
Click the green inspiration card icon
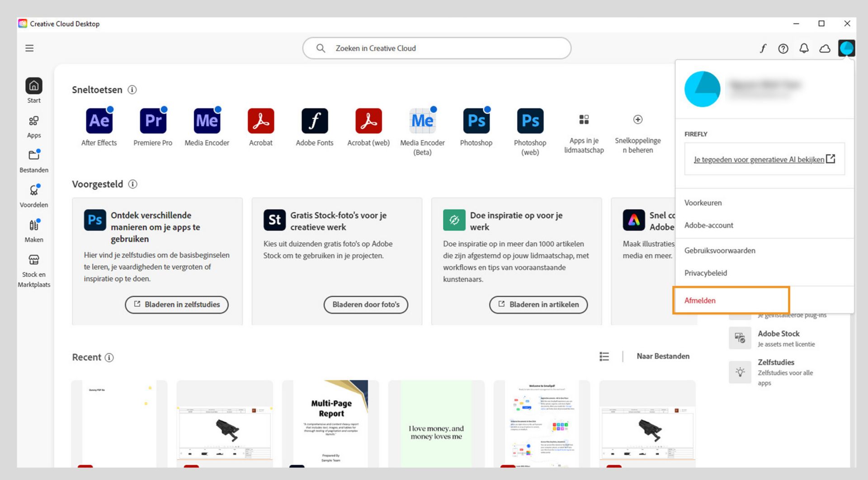point(454,220)
